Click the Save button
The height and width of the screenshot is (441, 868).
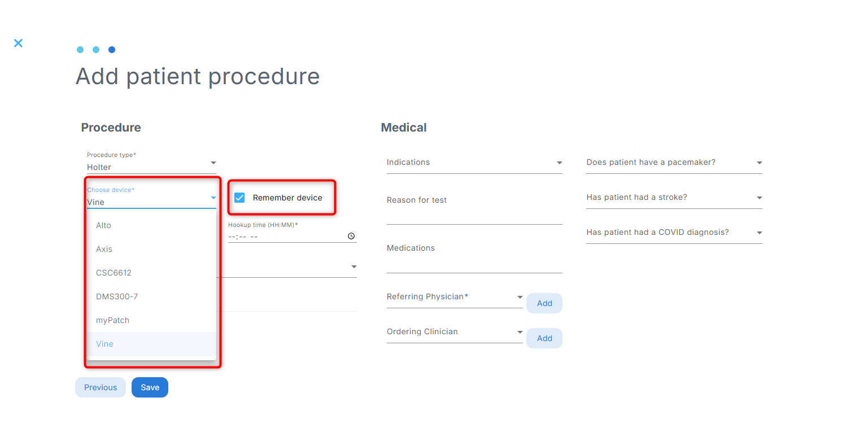click(x=150, y=387)
